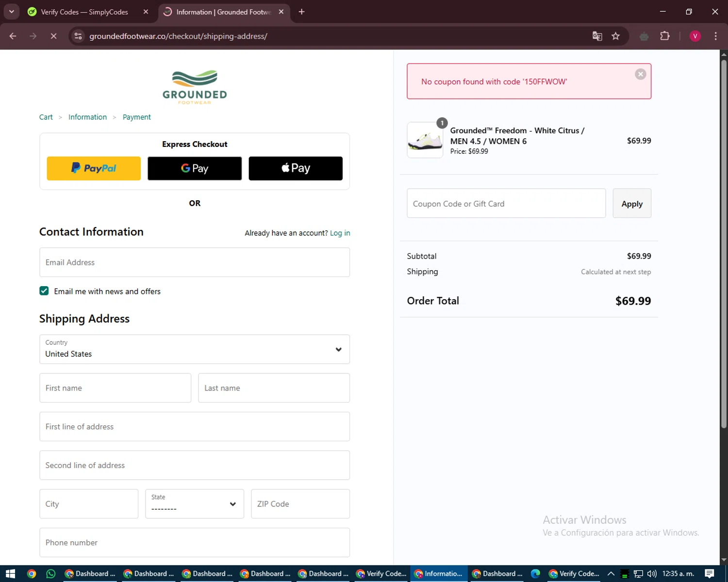
Task: Uncheck 'Email me with news and offers'
Action: [x=44, y=291]
